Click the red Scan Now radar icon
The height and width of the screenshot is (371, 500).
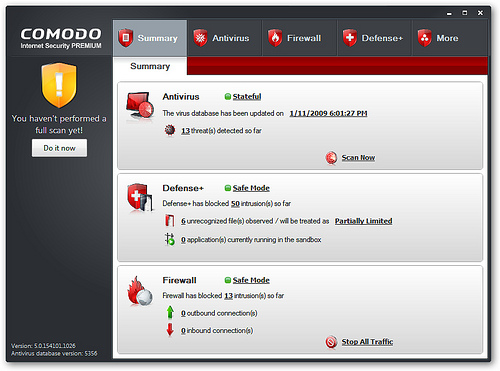point(331,158)
